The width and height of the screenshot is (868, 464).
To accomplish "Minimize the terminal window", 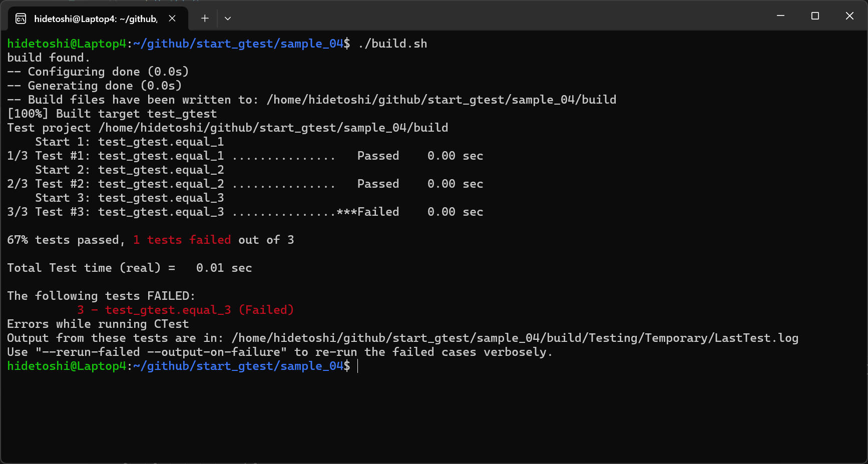I will (780, 16).
